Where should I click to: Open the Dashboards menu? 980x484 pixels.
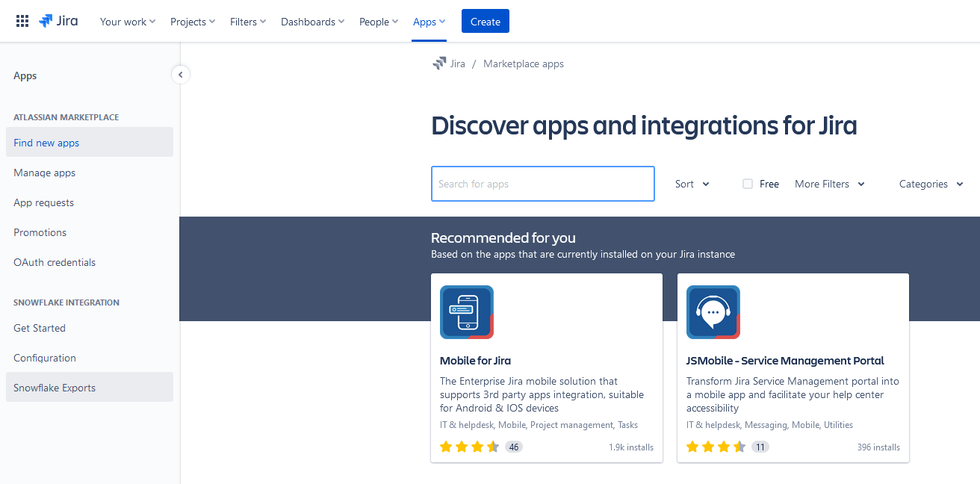[312, 22]
